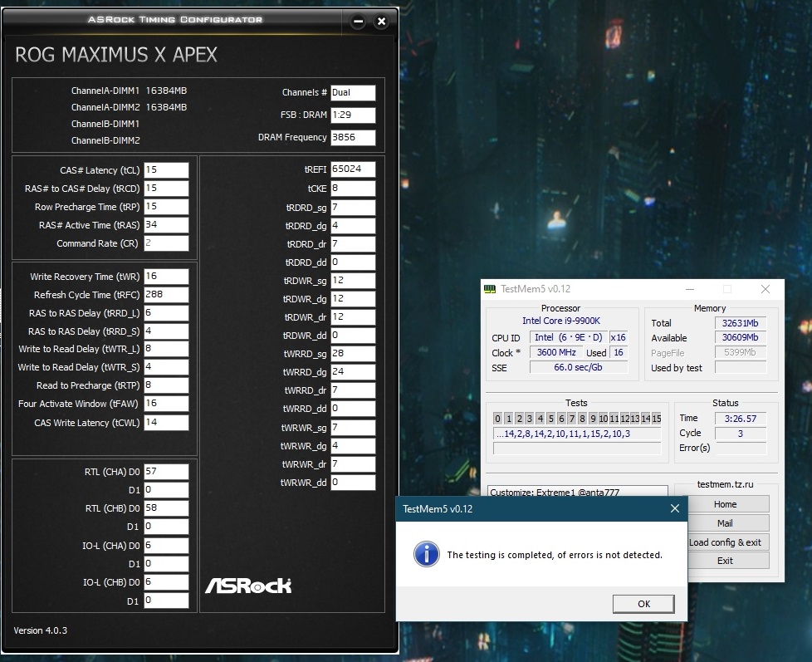Image resolution: width=812 pixels, height=662 pixels.
Task: Open the Home link button in TestMem5
Action: (x=725, y=504)
